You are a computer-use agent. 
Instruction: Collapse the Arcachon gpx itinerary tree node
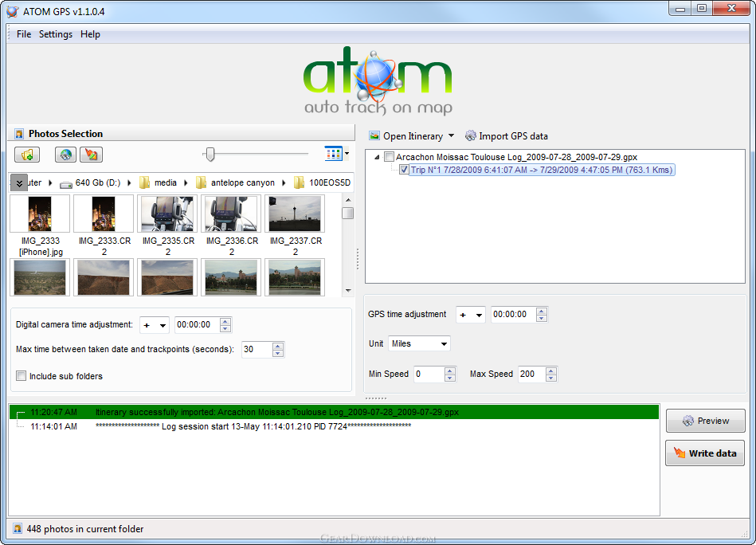click(x=377, y=157)
